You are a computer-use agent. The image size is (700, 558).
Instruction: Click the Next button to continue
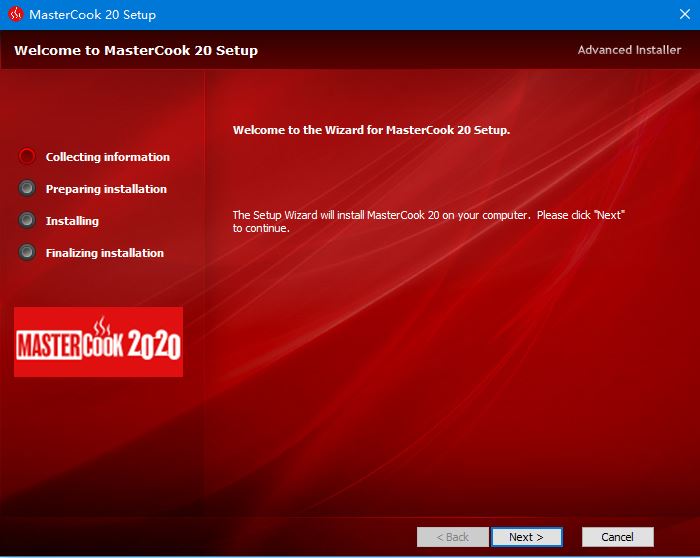(527, 537)
